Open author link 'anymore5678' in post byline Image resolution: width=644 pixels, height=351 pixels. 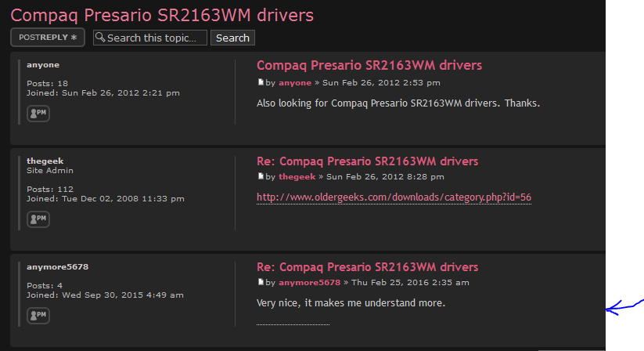(309, 282)
